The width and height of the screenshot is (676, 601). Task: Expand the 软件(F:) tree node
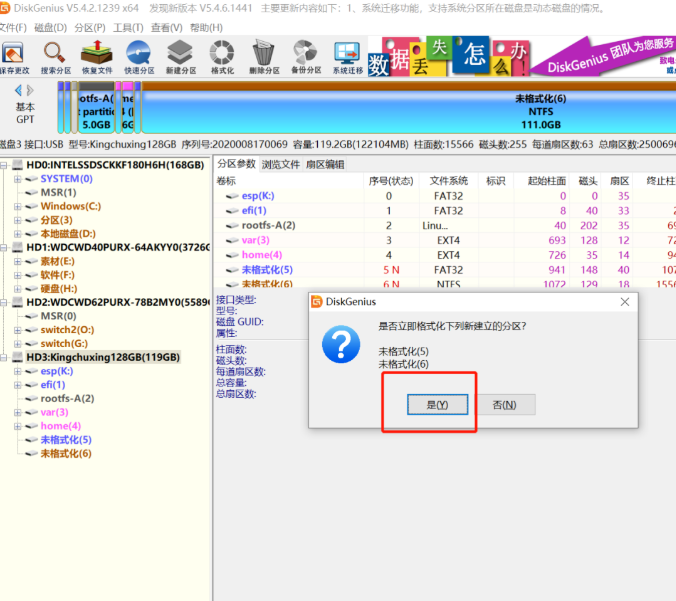tap(18, 275)
